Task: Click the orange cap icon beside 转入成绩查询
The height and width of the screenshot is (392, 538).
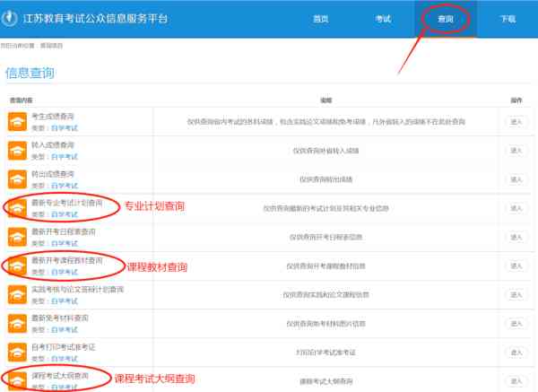Action: (x=17, y=151)
